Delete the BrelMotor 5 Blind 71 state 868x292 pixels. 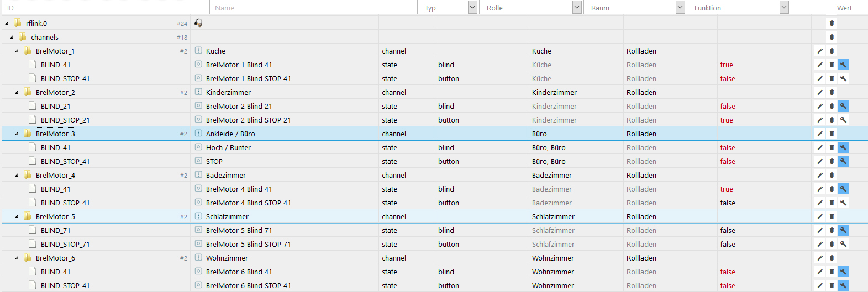tap(832, 230)
